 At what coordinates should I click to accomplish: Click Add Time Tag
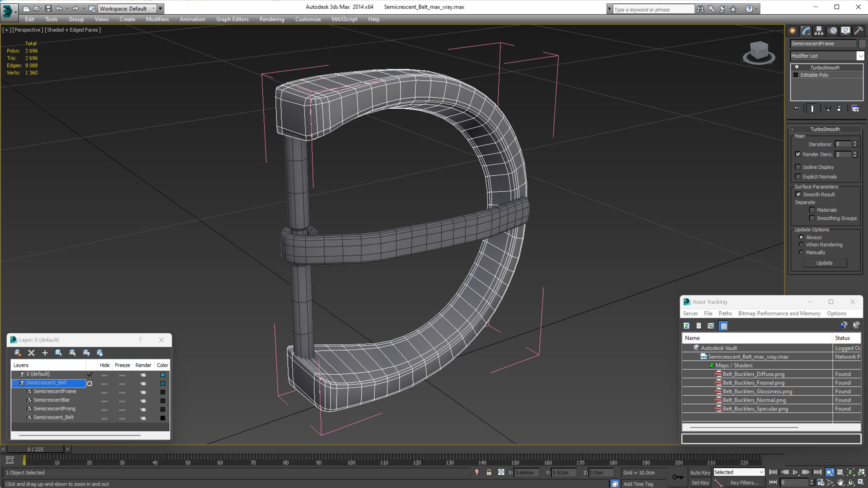[638, 484]
